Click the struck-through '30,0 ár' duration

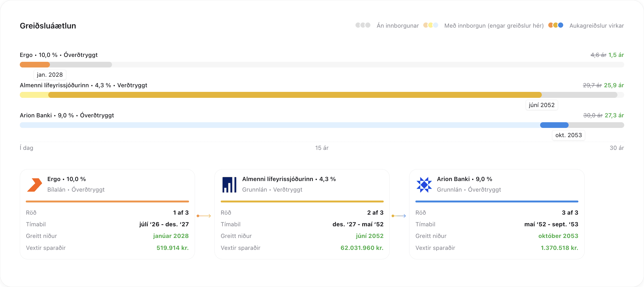tap(593, 115)
